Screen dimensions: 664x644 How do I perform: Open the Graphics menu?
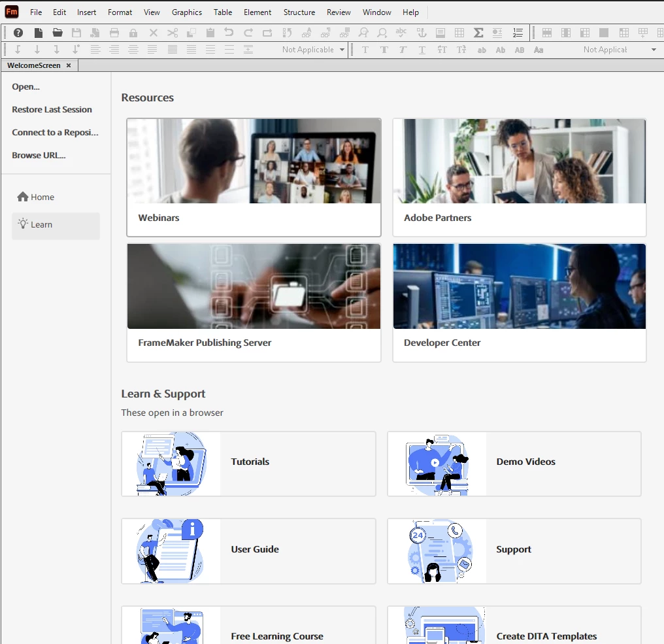(187, 12)
